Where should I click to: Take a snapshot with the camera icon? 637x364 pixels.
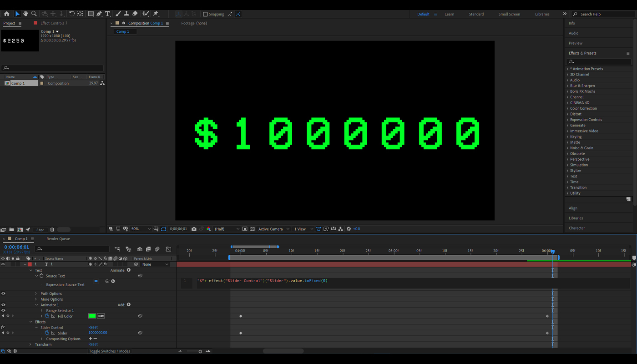(x=194, y=229)
